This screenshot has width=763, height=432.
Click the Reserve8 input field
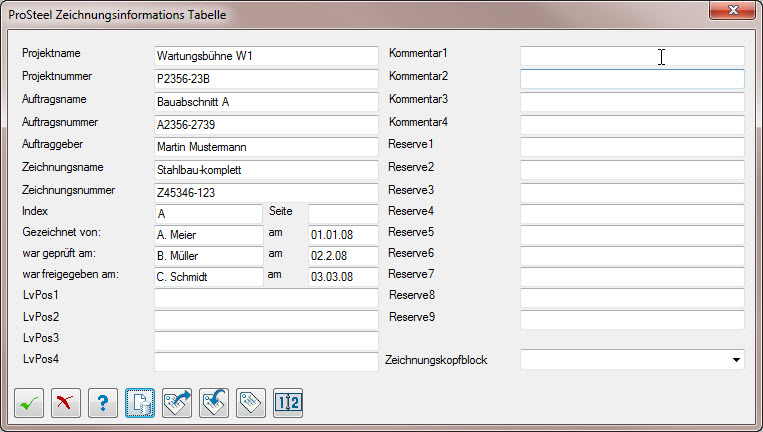[x=632, y=298]
